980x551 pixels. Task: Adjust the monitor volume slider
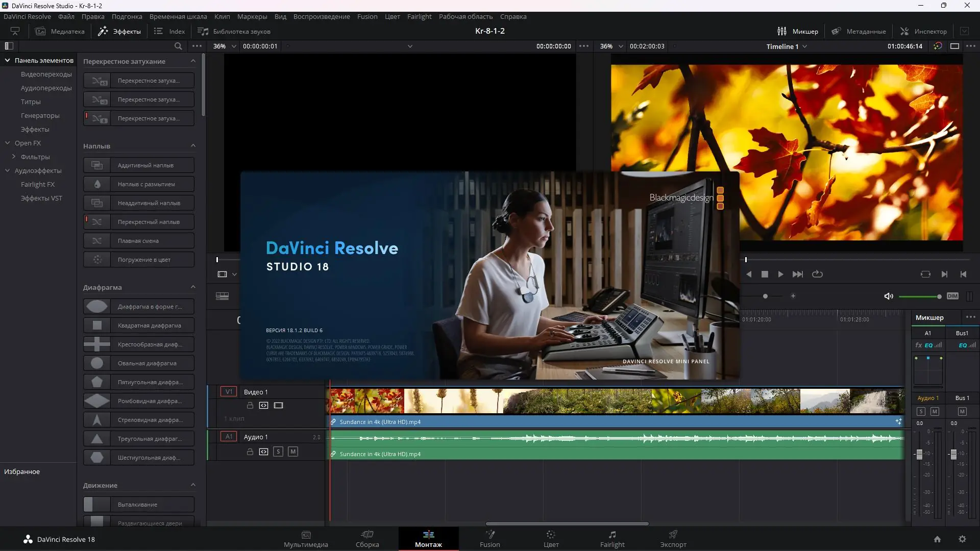pos(919,296)
